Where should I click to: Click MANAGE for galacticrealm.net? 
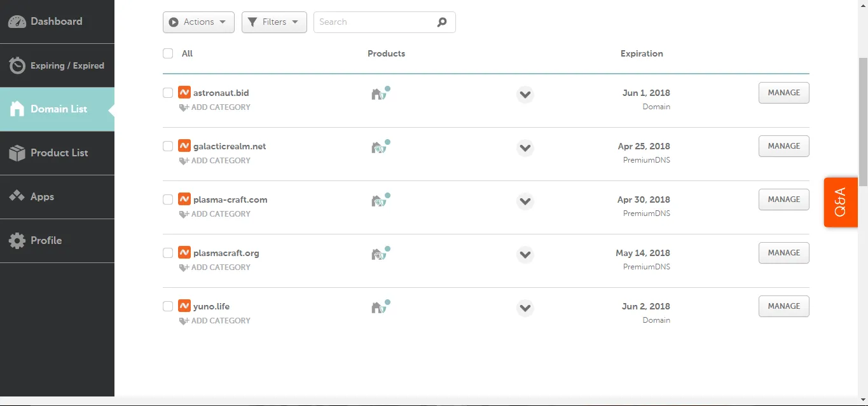pos(783,146)
